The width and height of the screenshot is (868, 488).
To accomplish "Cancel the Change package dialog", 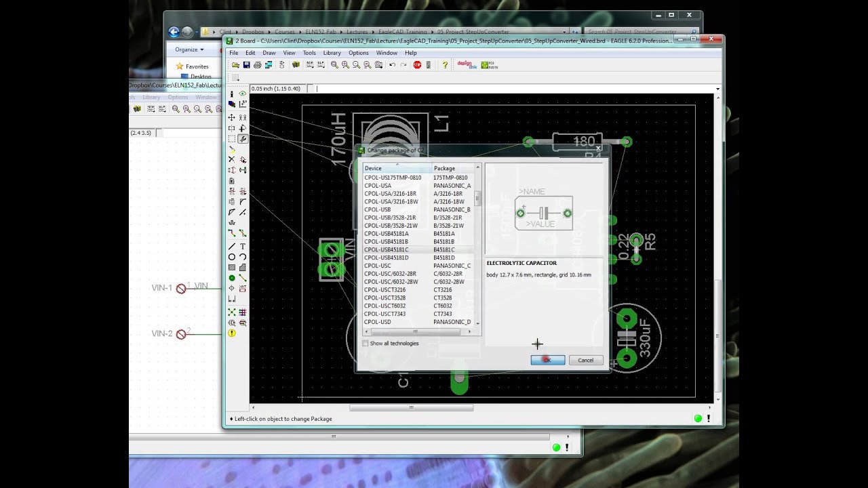I will 585,360.
